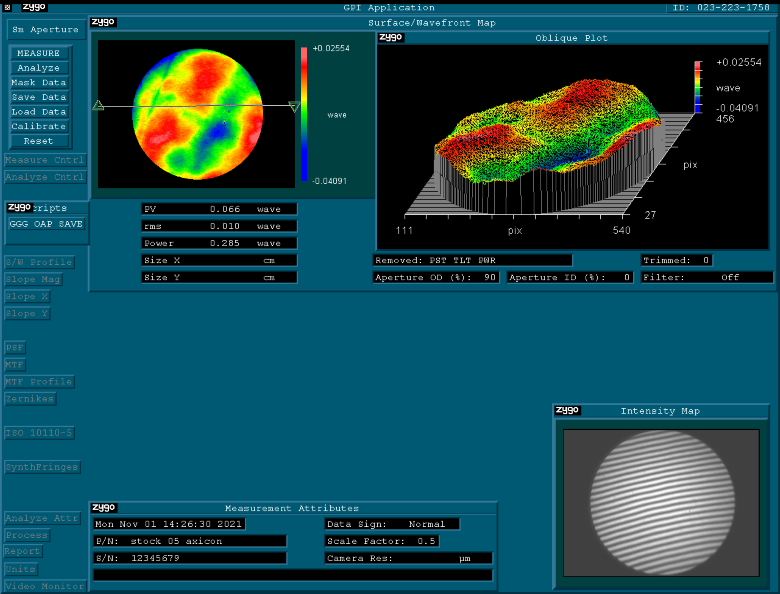The image size is (780, 594).
Task: Click the surface map color scale bar
Action: pos(304,114)
